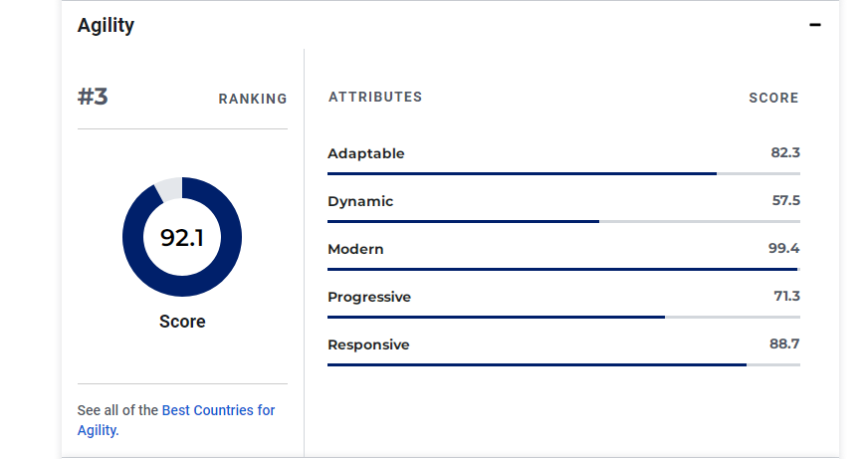Click the SCORE column header
Image resolution: width=868 pixels, height=459 pixels.
click(x=773, y=98)
